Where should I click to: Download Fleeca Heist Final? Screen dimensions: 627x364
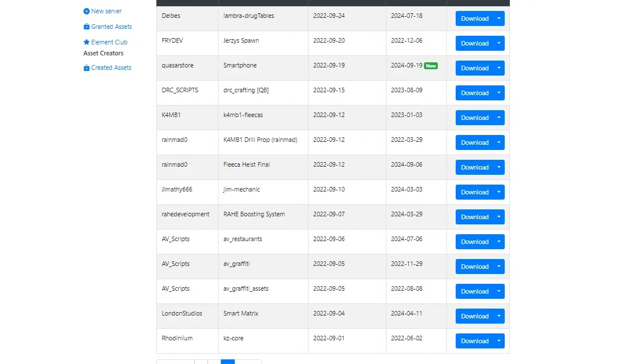pos(475,167)
